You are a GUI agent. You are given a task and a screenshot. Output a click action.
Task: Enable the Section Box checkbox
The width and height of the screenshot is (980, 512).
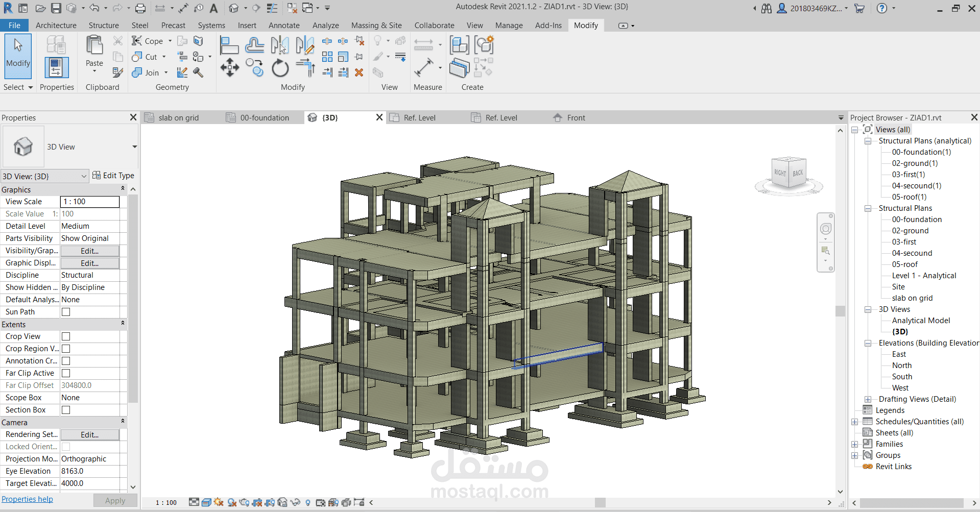(x=65, y=409)
